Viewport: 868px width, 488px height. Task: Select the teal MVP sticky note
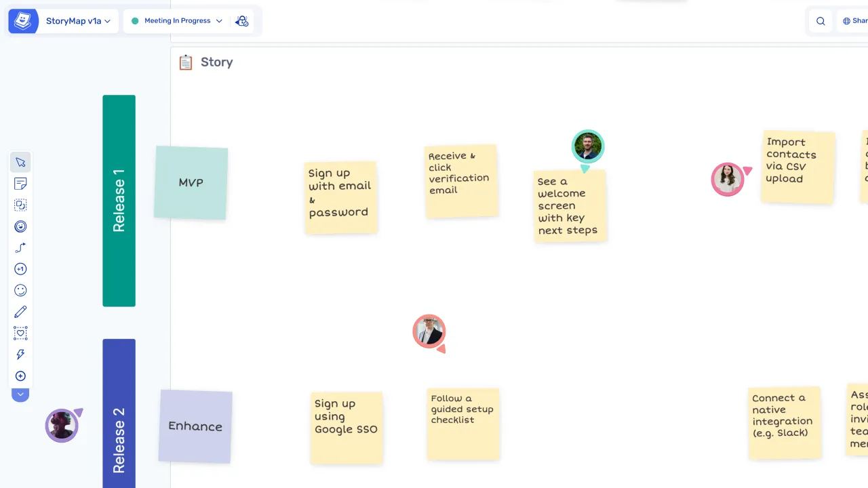[x=191, y=183]
